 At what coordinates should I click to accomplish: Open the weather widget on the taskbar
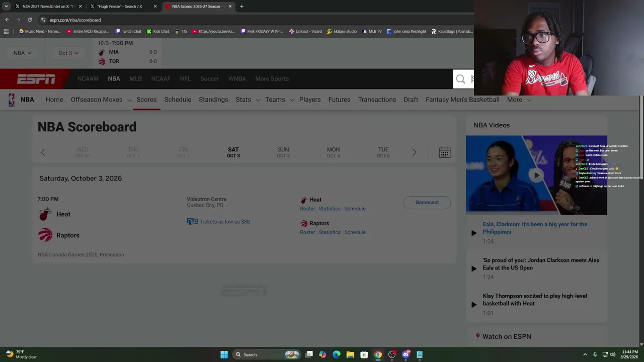coord(21,354)
